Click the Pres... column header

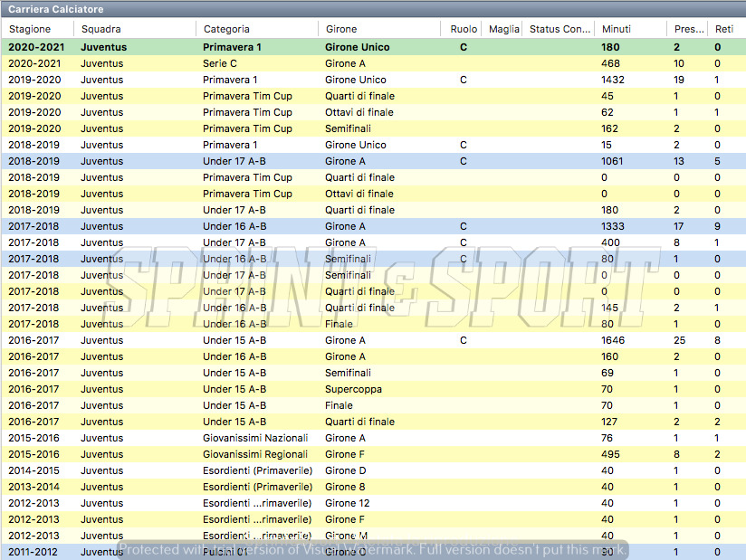[689, 29]
